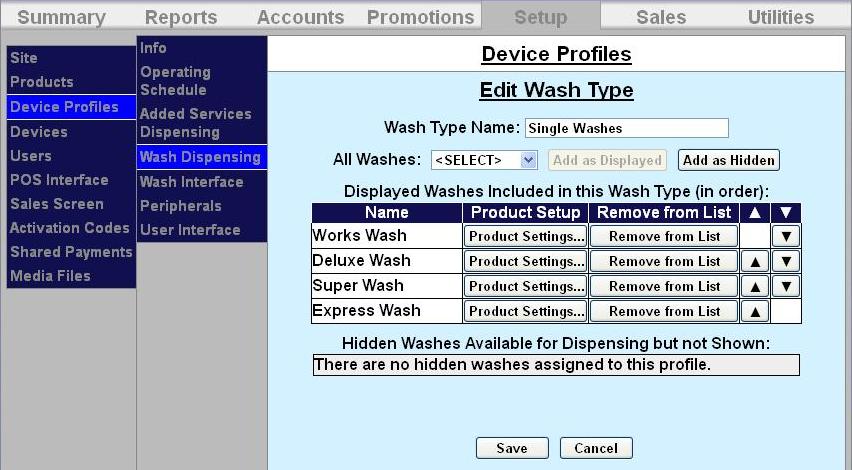Viewport: 852px width, 470px height.
Task: Click Add as Hidden button
Action: click(728, 160)
